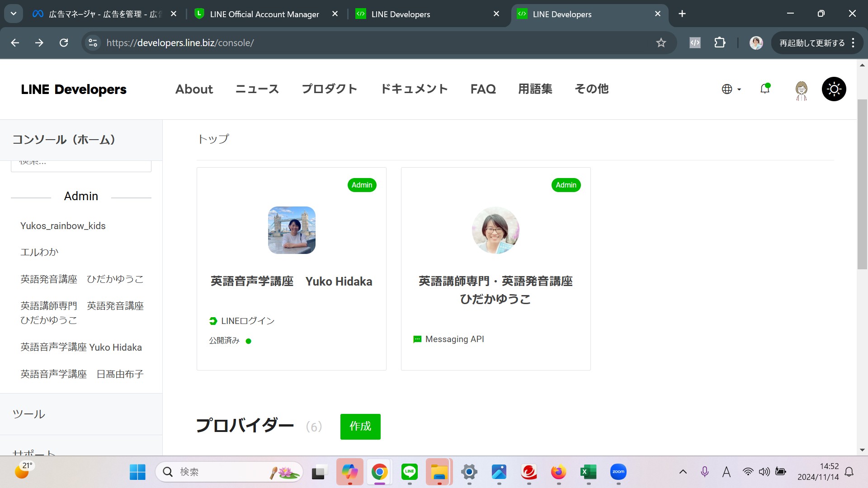The image size is (868, 488).
Task: Click the LINE Developers logo
Action: tap(74, 89)
